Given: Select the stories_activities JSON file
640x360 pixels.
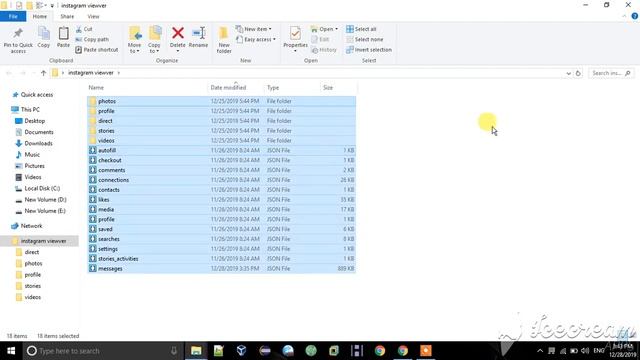Looking at the screenshot, I should click(x=222, y=259).
